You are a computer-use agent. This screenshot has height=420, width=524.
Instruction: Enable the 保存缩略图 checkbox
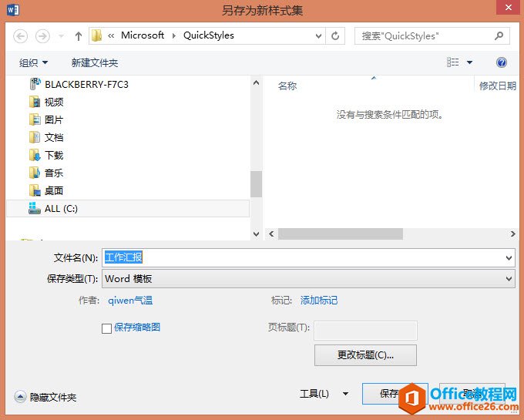(106, 328)
